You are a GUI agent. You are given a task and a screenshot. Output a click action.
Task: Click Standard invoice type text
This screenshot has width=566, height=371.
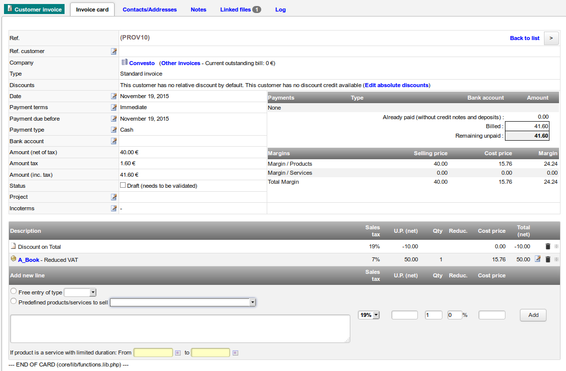click(x=141, y=74)
